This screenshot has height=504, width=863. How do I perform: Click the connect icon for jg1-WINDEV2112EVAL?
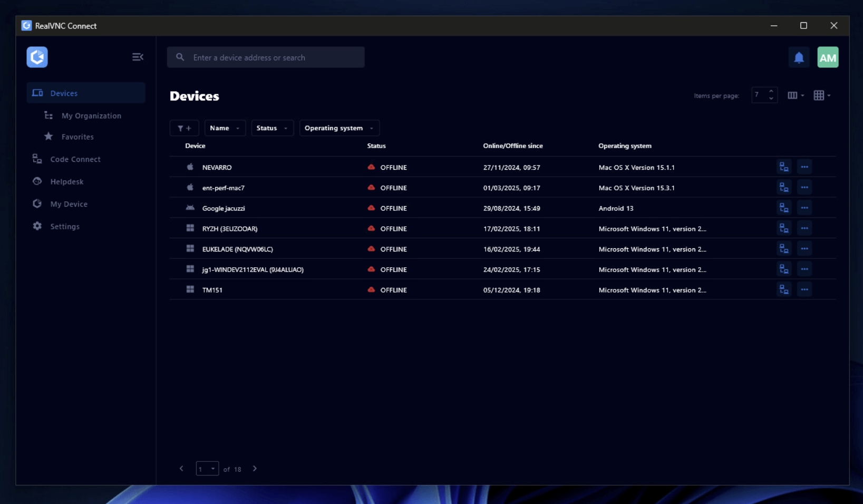click(x=784, y=269)
